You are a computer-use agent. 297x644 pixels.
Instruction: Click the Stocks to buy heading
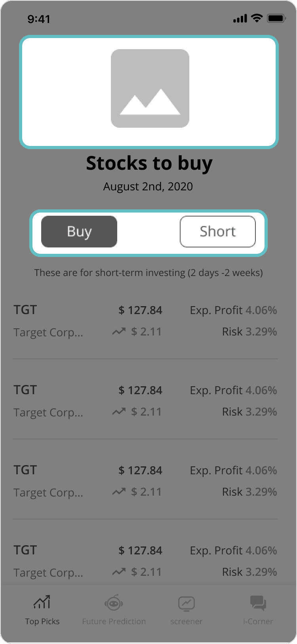[x=149, y=163]
